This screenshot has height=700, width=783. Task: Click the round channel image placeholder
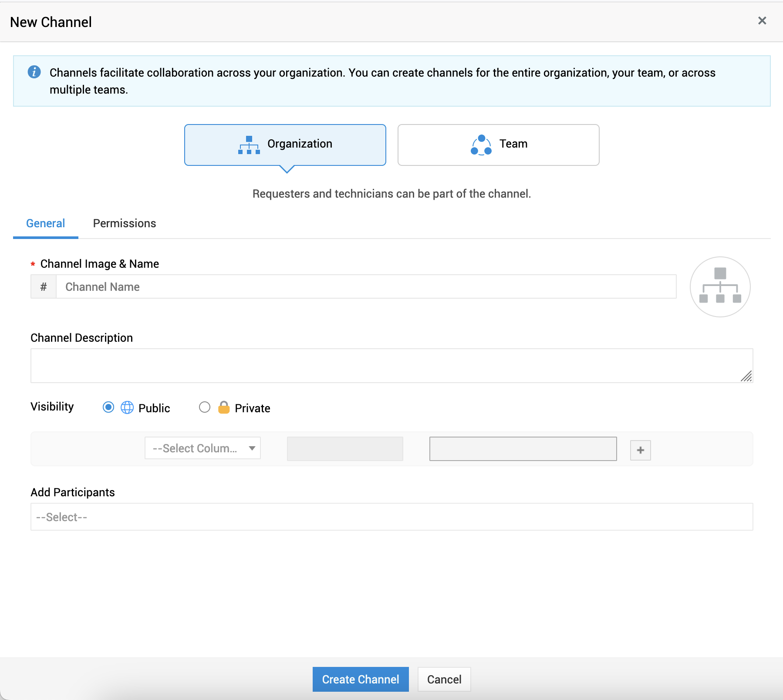720,286
